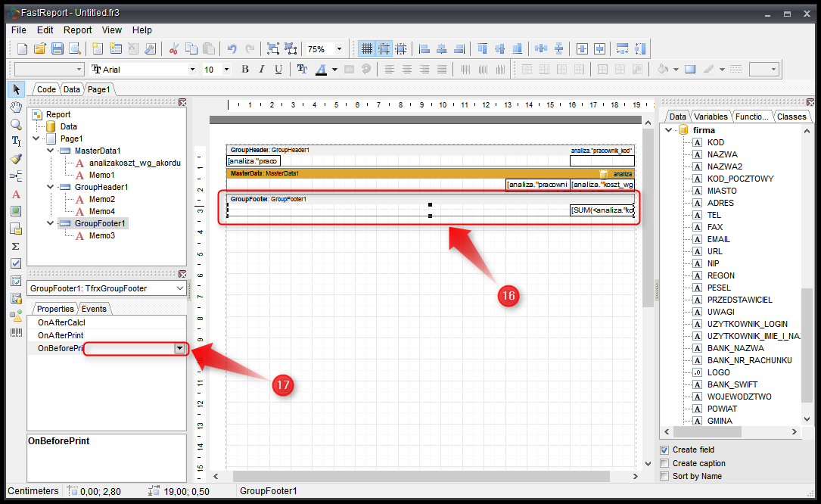This screenshot has height=504, width=821.
Task: Open the zoom level 75% dropdown
Action: [339, 48]
